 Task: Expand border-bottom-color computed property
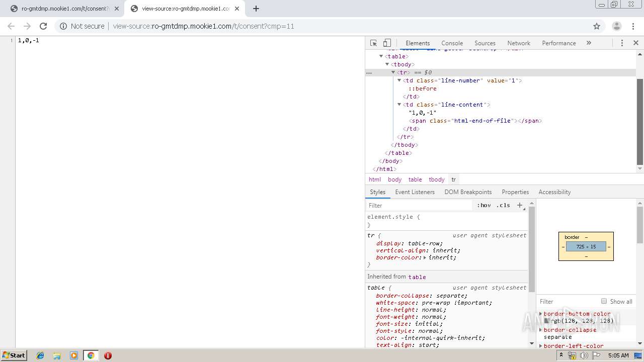pos(541,314)
